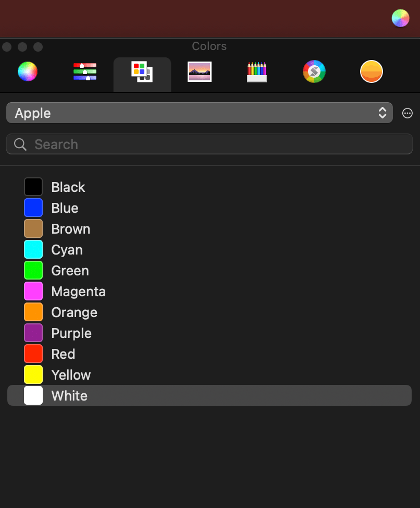Screen dimensions: 420x508
Task: Select the Cyan color swatch
Action: pos(33,249)
